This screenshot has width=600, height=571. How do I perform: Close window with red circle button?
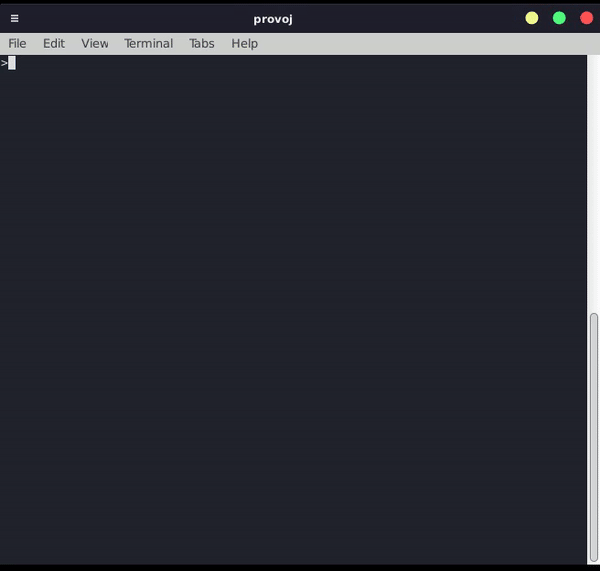coord(586,18)
